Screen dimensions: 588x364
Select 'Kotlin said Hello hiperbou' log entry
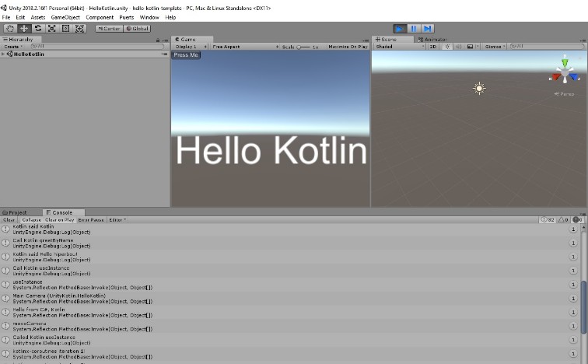click(289, 257)
